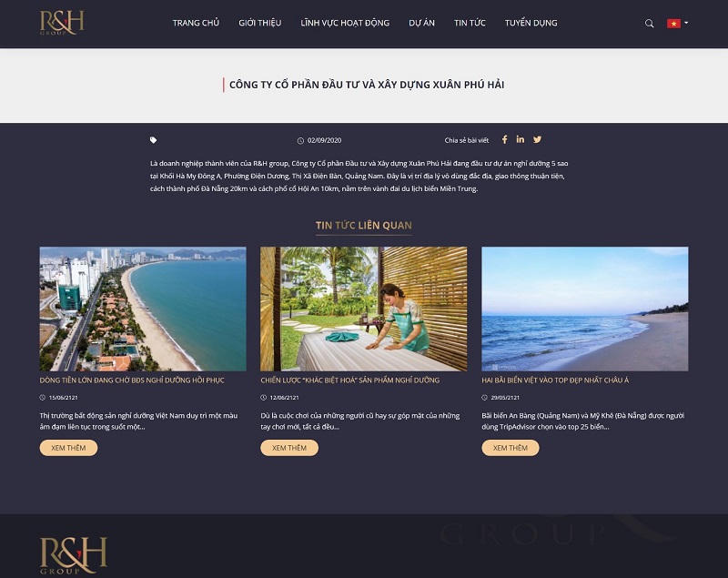
Task: Share the article on Facebook
Action: click(505, 139)
